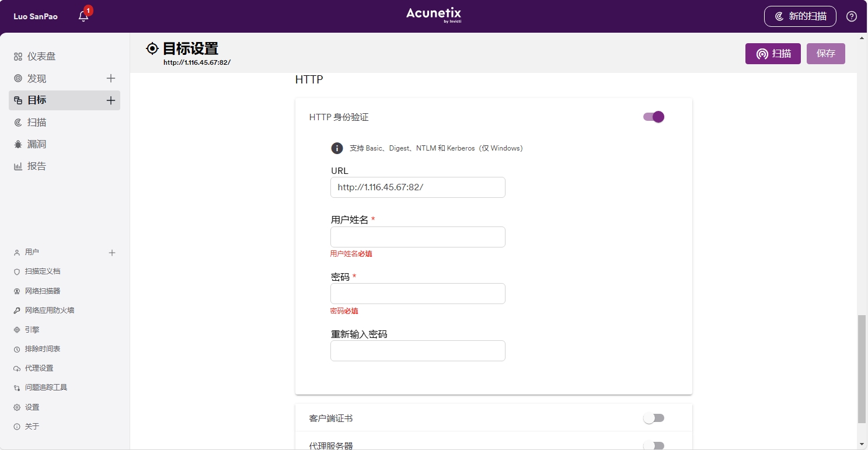This screenshot has height=450, width=868.
Task: Click the 设置 gear icon
Action: 17,407
